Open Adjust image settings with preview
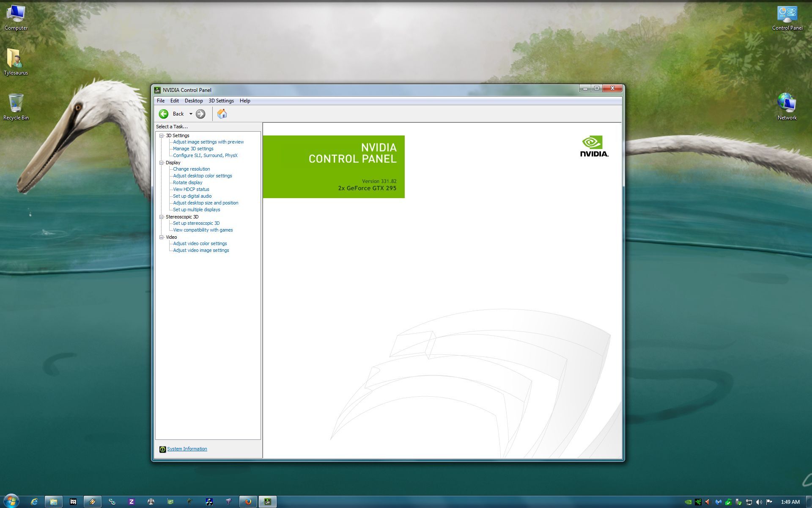 coord(208,142)
